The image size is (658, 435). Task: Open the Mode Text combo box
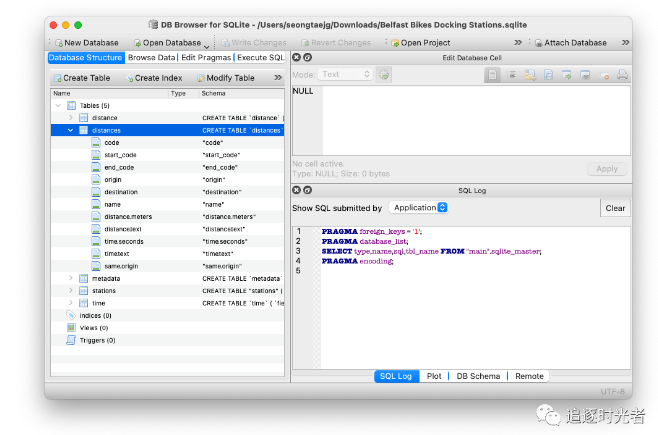345,74
